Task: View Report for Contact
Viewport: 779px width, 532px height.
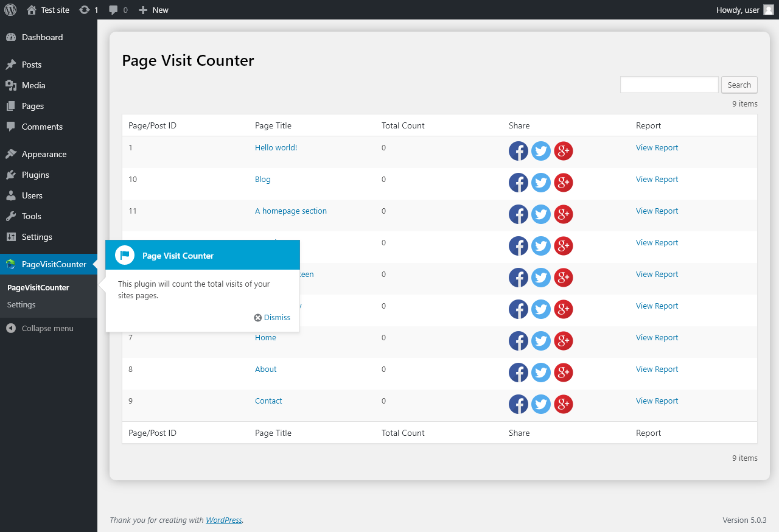Action: tap(657, 401)
